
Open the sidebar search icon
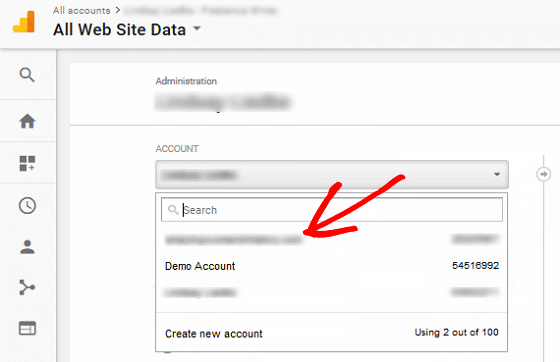27,75
